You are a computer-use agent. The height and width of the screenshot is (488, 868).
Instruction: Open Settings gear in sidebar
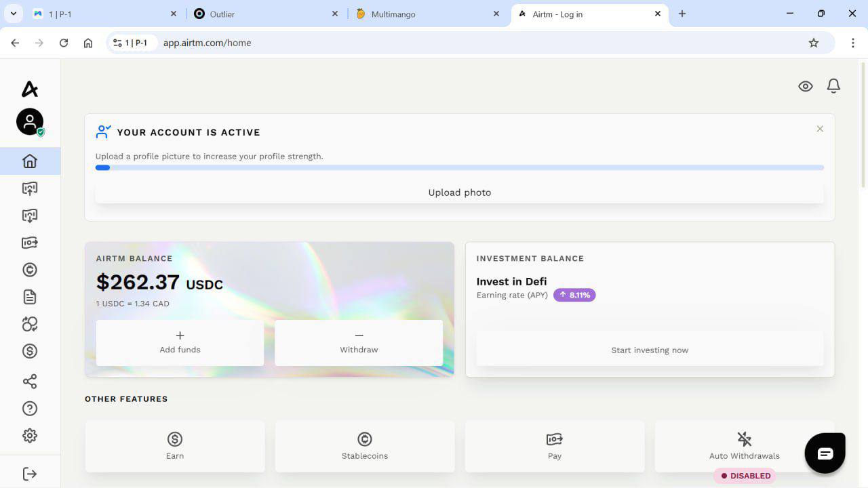[x=30, y=436]
